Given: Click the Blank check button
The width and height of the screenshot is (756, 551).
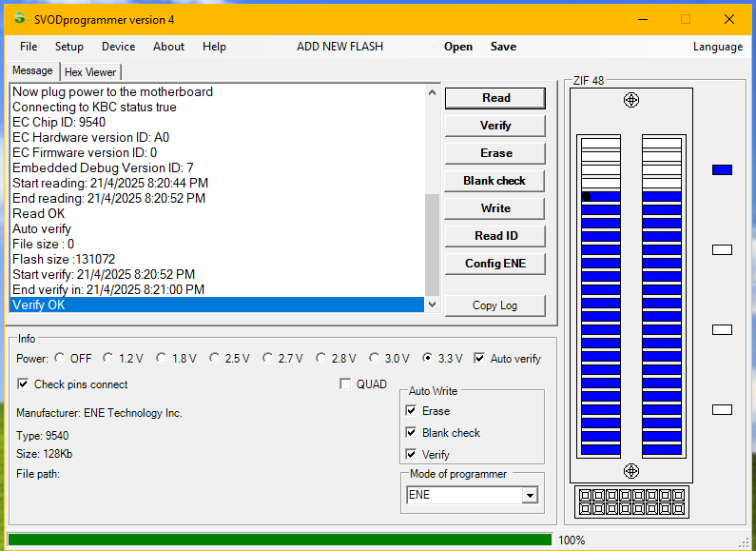Looking at the screenshot, I should click(x=495, y=181).
